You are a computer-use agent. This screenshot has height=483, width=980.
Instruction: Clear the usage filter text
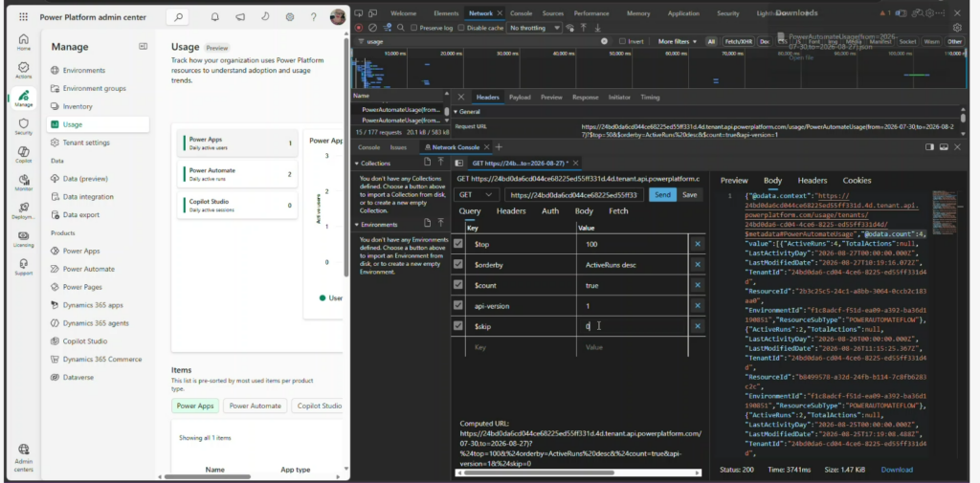604,41
